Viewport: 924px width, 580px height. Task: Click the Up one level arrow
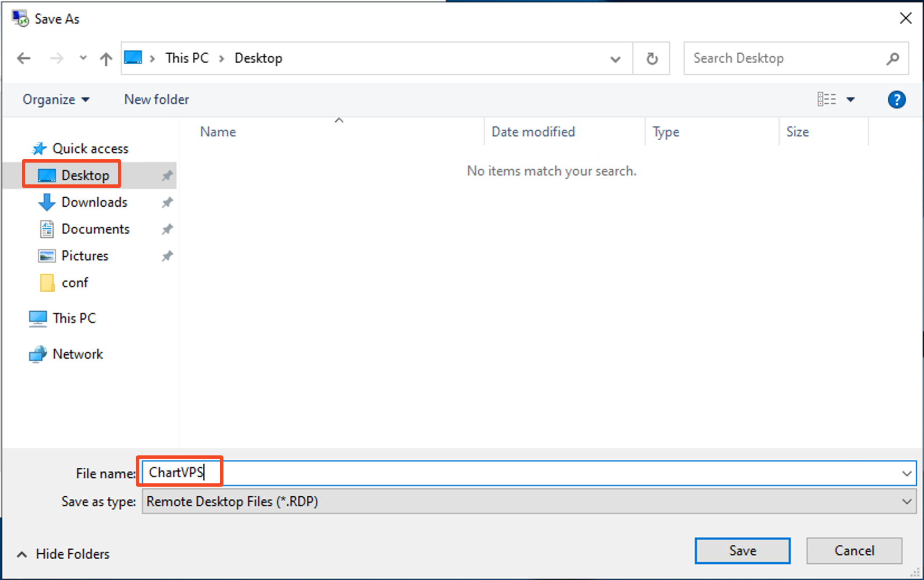point(106,59)
